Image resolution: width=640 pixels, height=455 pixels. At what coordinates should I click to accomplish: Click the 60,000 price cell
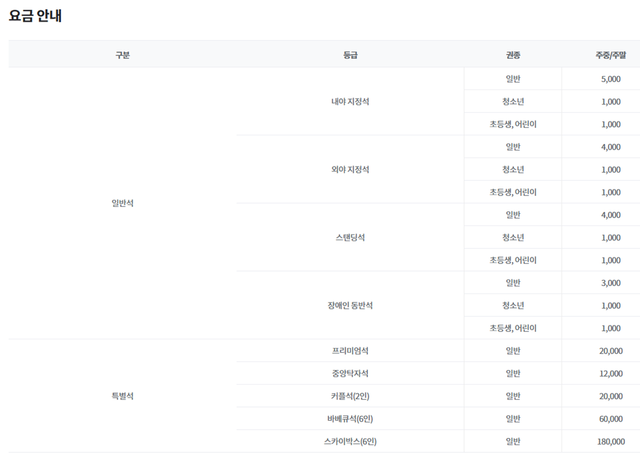point(611,418)
